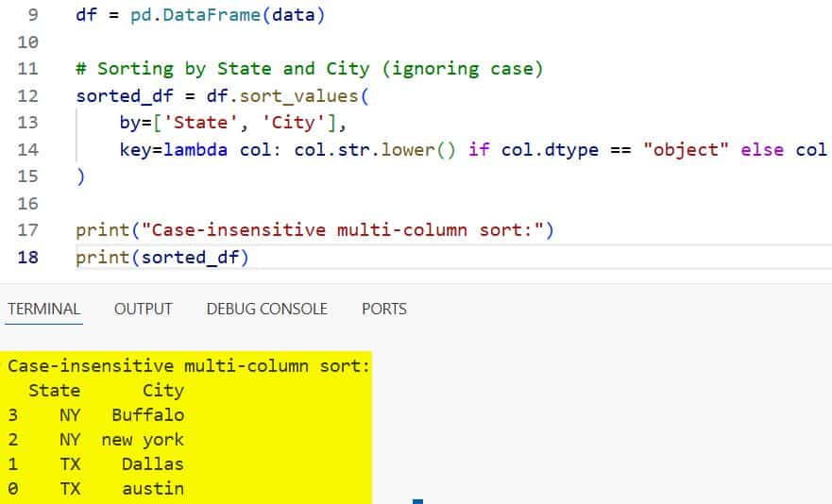Open the OUTPUT panel tab
This screenshot has height=504, width=832.
pos(144,309)
